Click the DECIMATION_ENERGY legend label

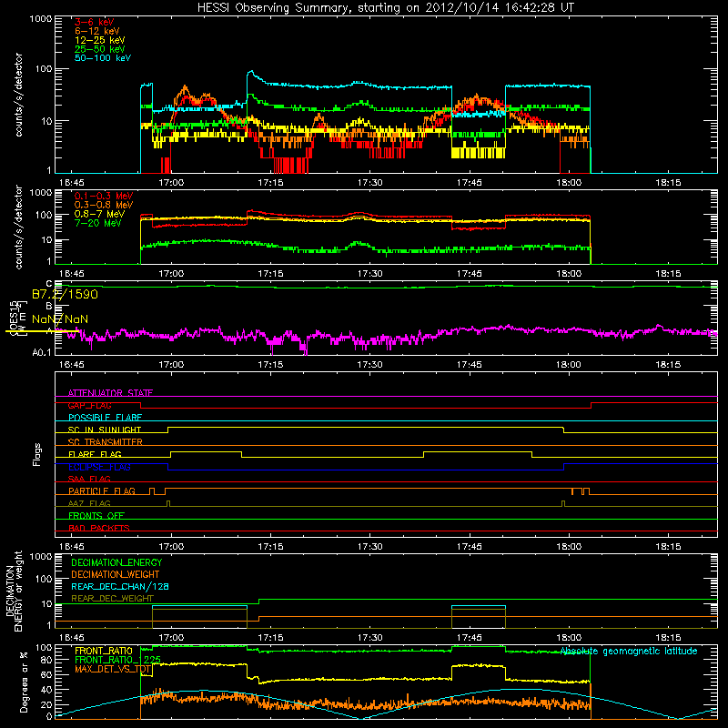click(x=116, y=562)
